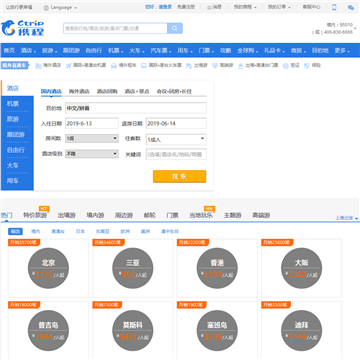The image size is (360, 360).
Task: Select the 欧洲 filter chip
Action: (125, 231)
